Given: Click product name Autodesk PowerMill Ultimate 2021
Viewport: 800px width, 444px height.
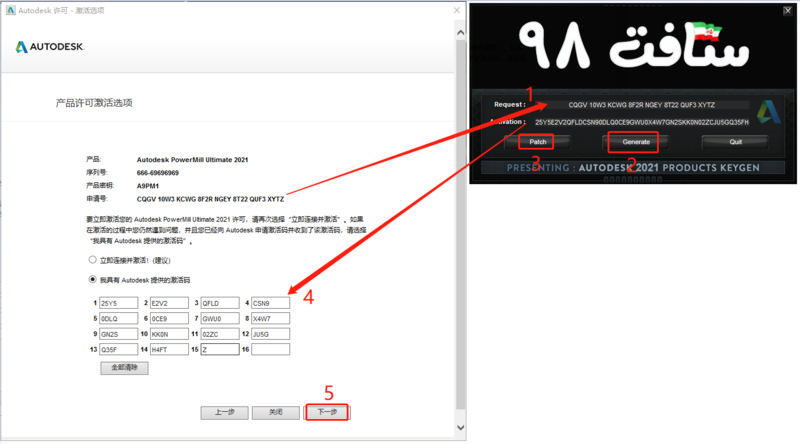Looking at the screenshot, I should pos(192,160).
